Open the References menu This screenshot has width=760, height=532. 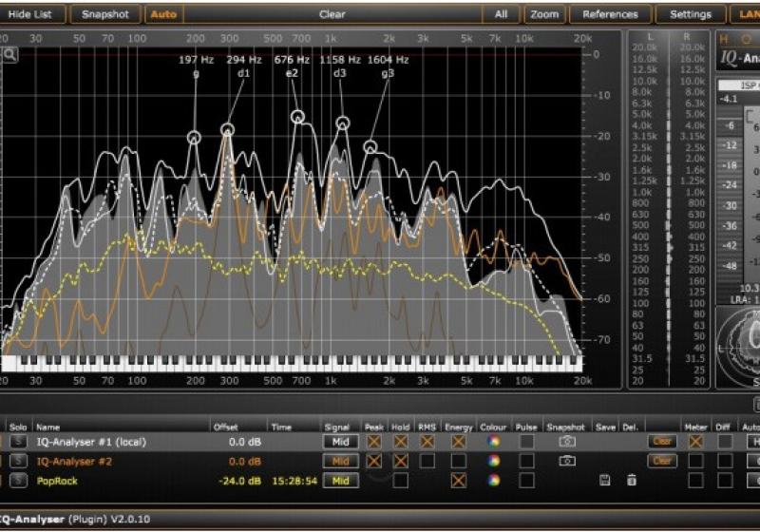point(610,14)
